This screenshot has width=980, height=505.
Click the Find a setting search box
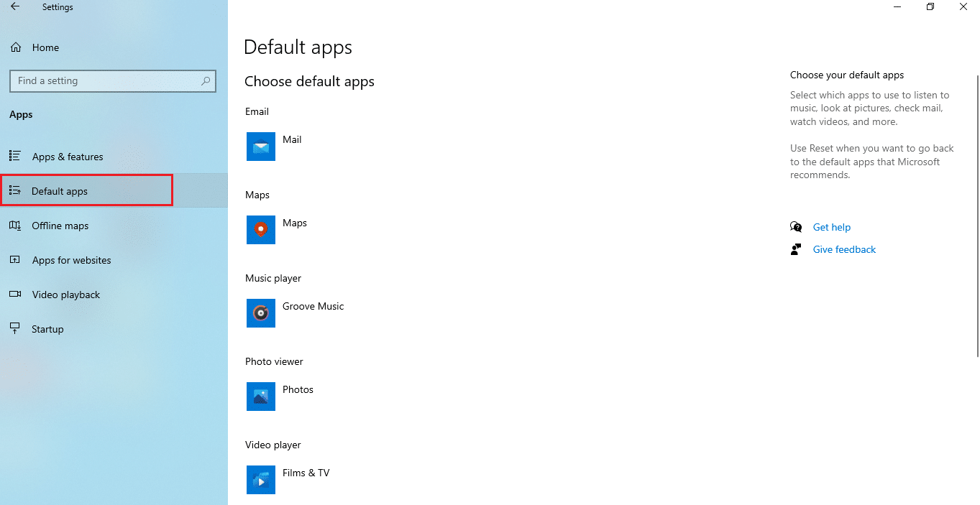click(x=113, y=81)
